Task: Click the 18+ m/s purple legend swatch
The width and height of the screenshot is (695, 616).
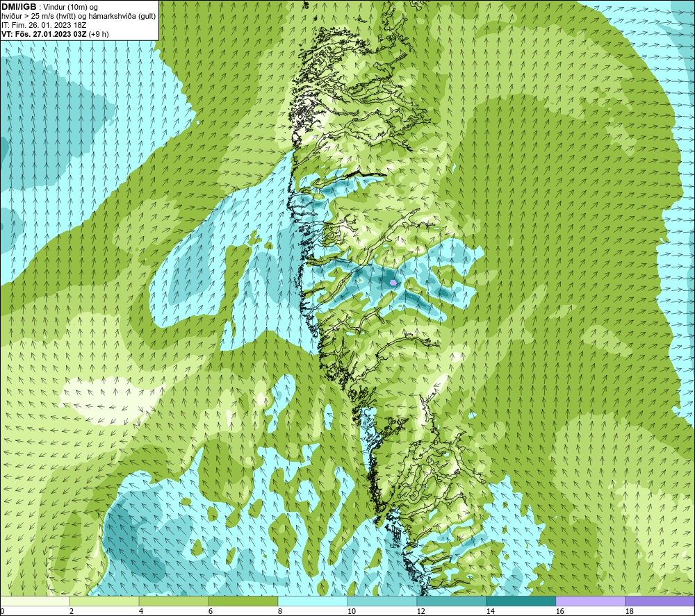Action: pyautogui.click(x=660, y=601)
